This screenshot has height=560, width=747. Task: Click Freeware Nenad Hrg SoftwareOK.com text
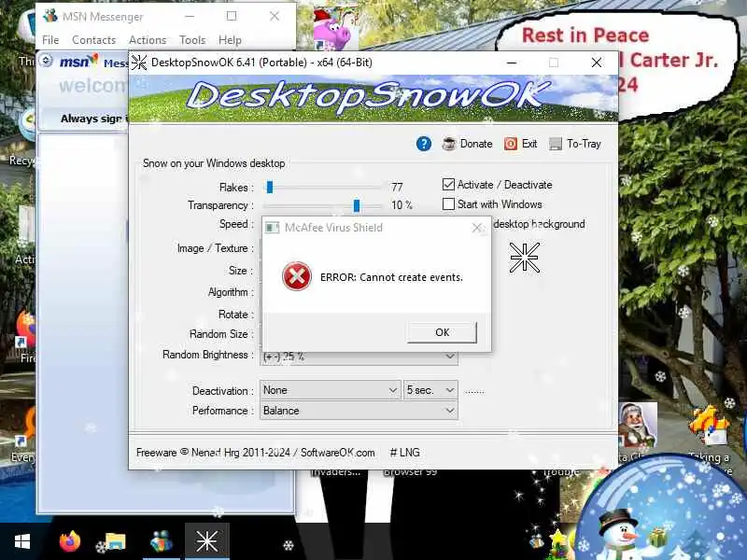tap(255, 453)
